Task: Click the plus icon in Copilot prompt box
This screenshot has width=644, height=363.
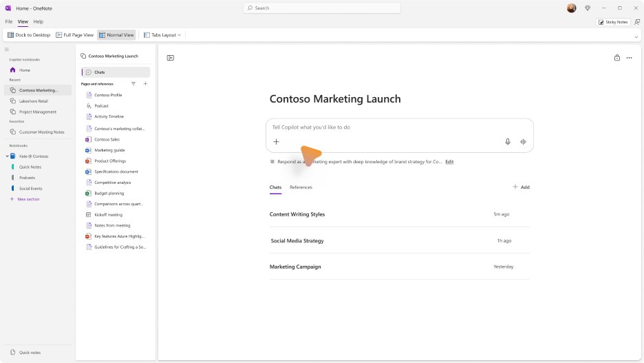Action: (x=276, y=142)
